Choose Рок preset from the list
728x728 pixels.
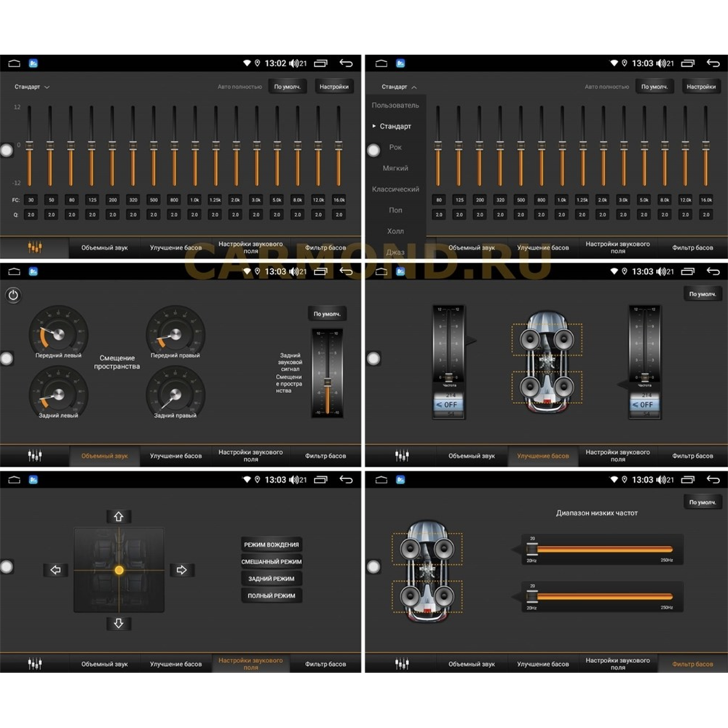(395, 147)
